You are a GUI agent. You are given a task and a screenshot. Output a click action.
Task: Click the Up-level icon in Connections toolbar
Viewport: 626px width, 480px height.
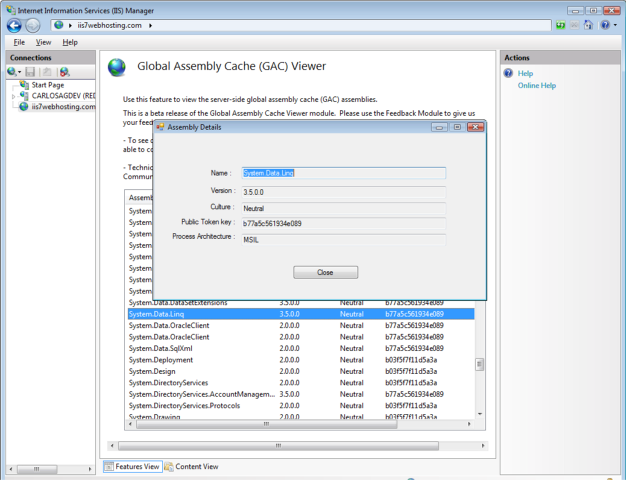pyautogui.click(x=47, y=72)
